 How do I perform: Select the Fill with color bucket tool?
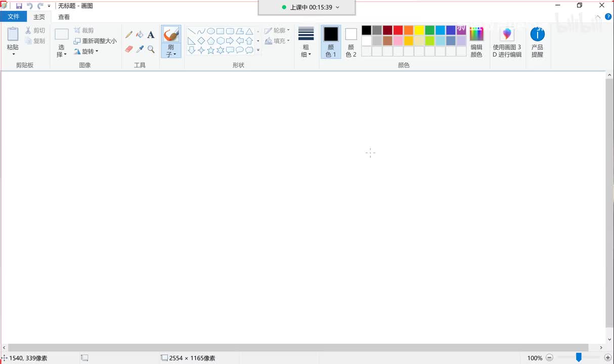pyautogui.click(x=140, y=35)
